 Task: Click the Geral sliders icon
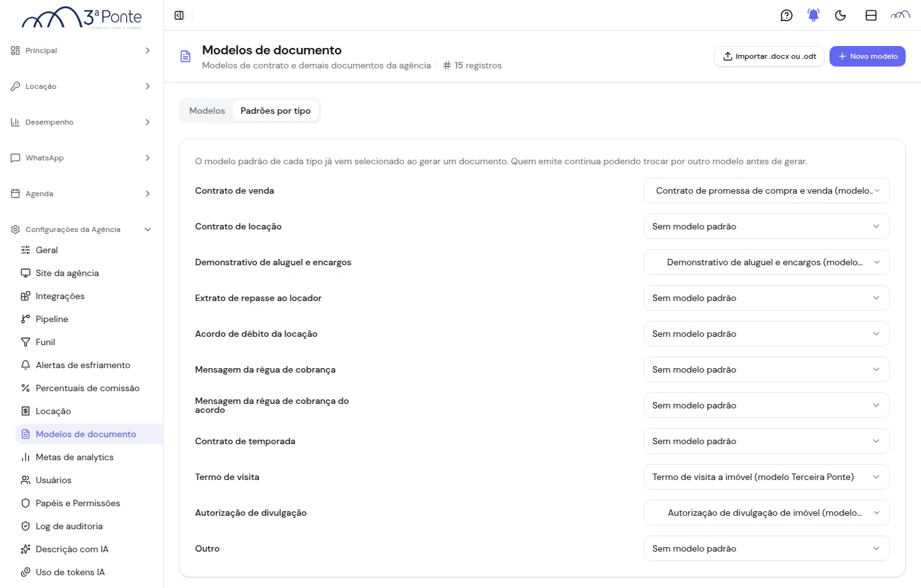click(26, 250)
